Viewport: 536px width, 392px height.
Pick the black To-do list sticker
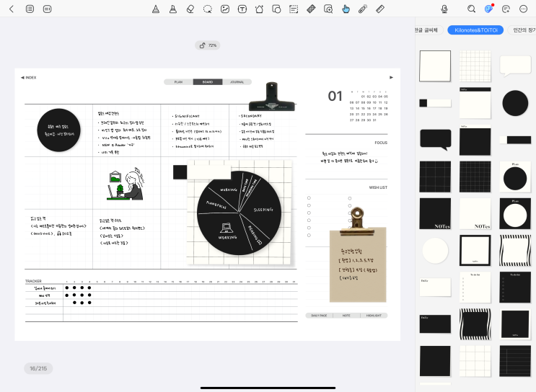(515, 288)
